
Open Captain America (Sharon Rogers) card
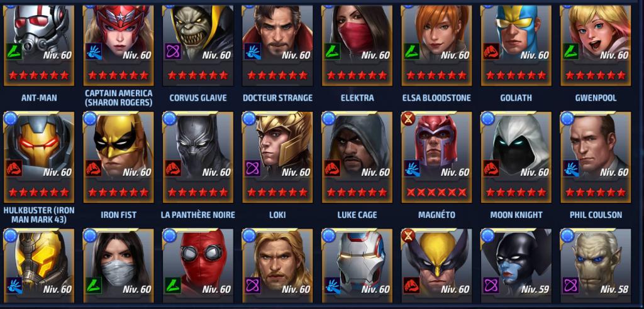click(119, 46)
